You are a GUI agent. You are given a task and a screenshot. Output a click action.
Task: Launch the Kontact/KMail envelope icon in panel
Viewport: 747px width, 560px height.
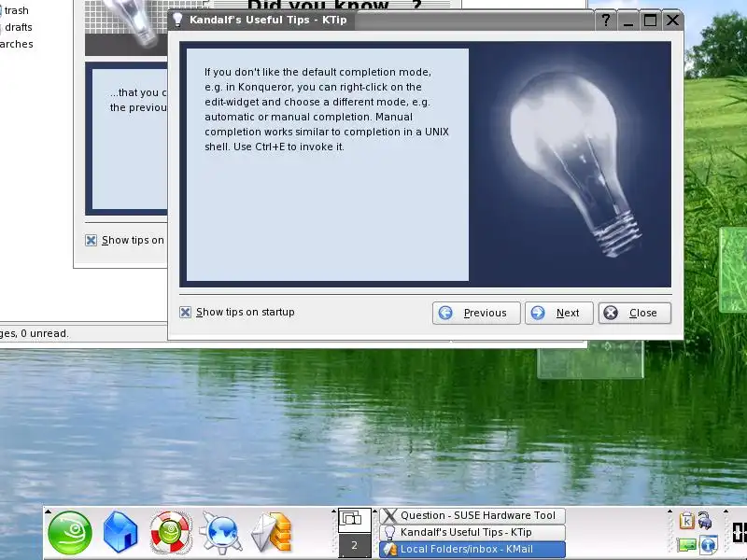pyautogui.click(x=272, y=533)
